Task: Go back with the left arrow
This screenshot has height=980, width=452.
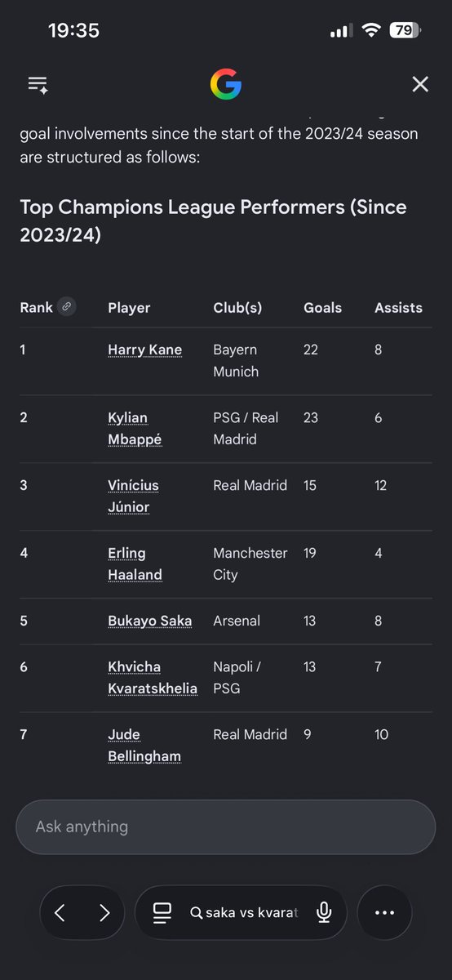Action: pos(60,913)
